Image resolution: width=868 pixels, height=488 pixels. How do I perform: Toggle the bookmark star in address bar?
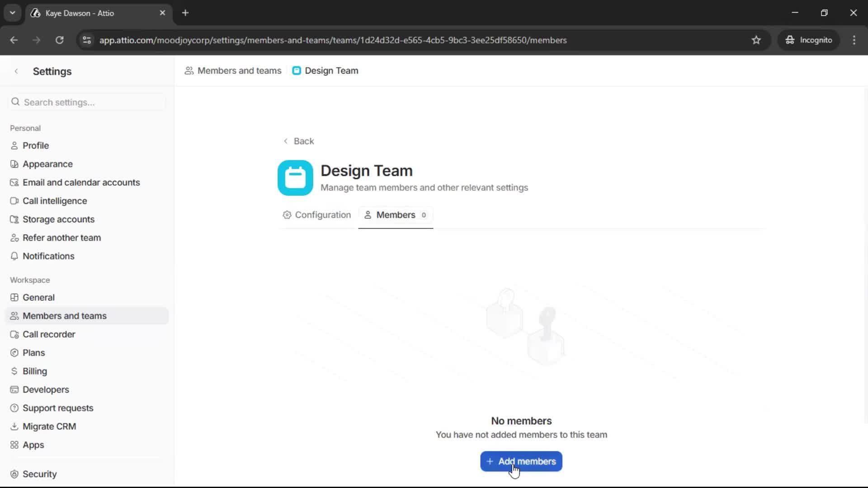click(x=756, y=40)
